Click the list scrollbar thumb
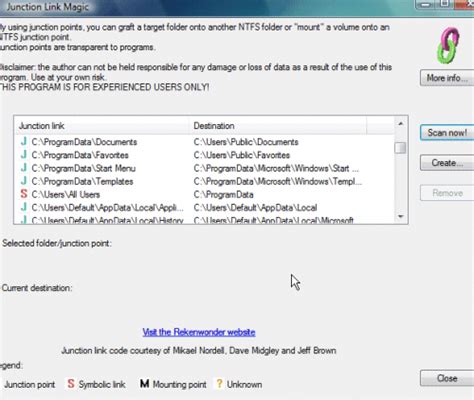 [x=400, y=148]
